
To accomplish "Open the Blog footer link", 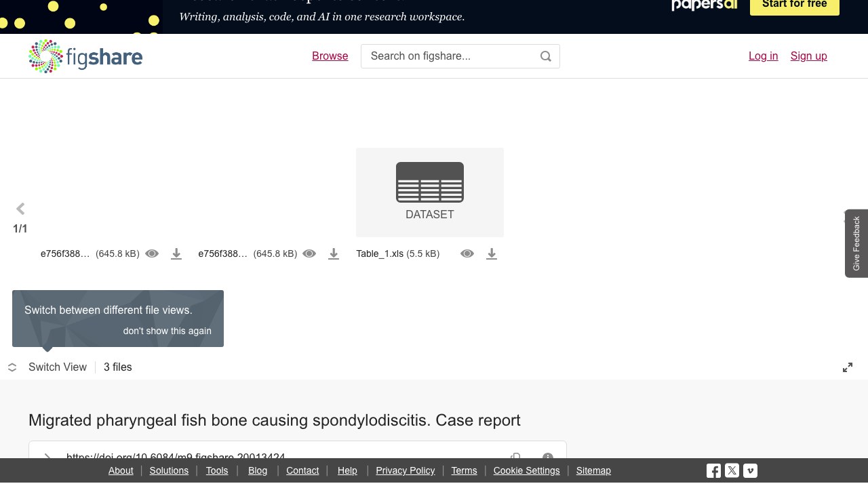I will tap(258, 470).
